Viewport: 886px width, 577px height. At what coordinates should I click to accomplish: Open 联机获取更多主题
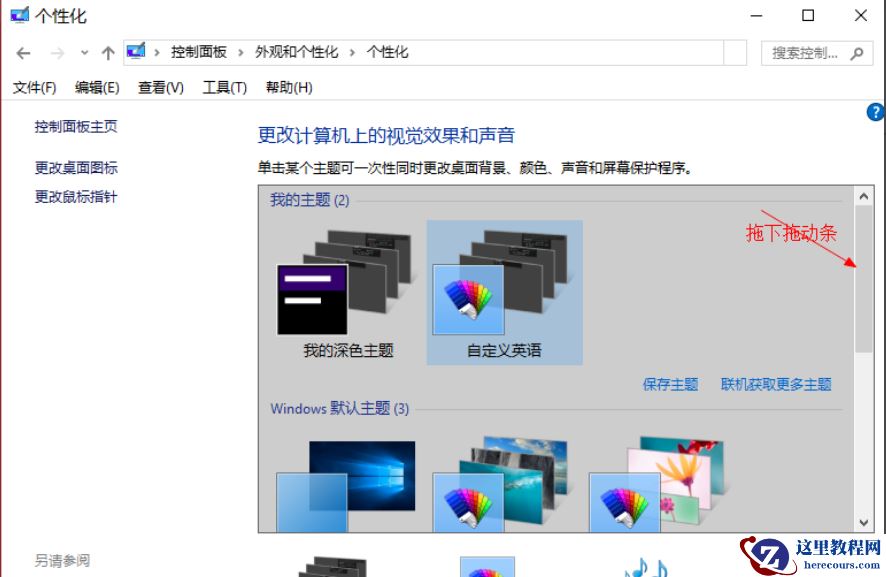[776, 383]
